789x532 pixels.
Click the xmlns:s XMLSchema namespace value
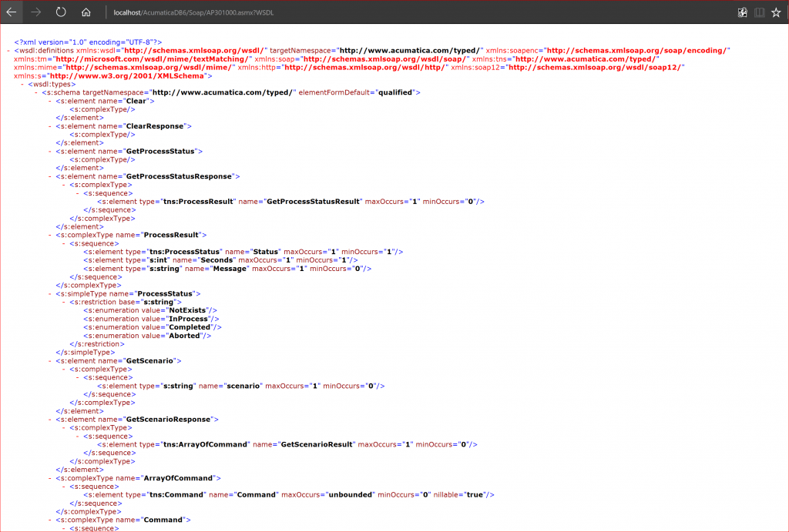(x=127, y=76)
